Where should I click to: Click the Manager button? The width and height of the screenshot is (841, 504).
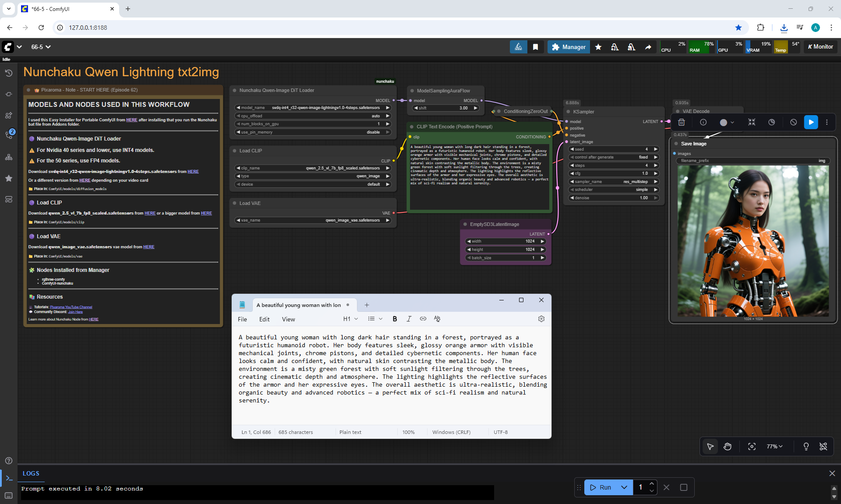pos(569,47)
